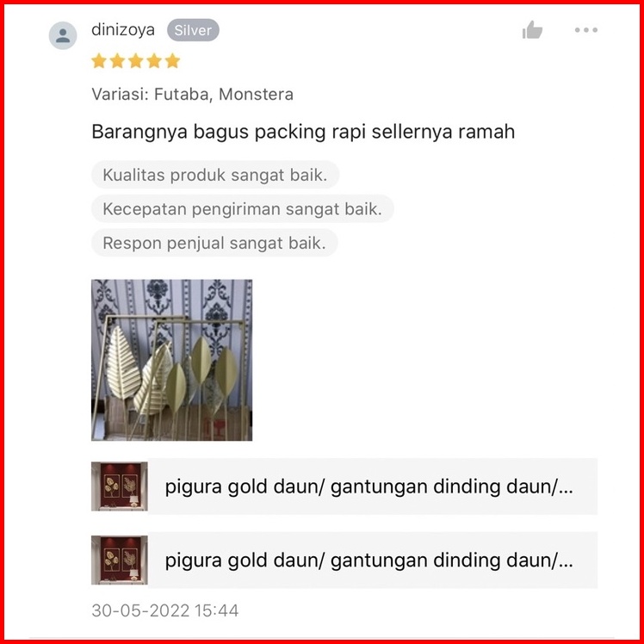Open second "pigura gold daun" product link
The height and width of the screenshot is (644, 644).
point(373,560)
